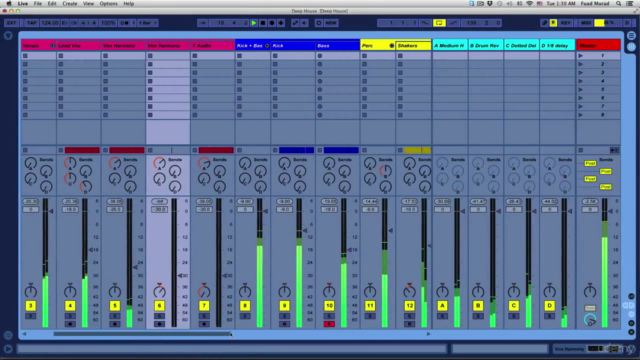This screenshot has width=640, height=360.
Task: Click the EXT sync button
Action: click(11, 23)
